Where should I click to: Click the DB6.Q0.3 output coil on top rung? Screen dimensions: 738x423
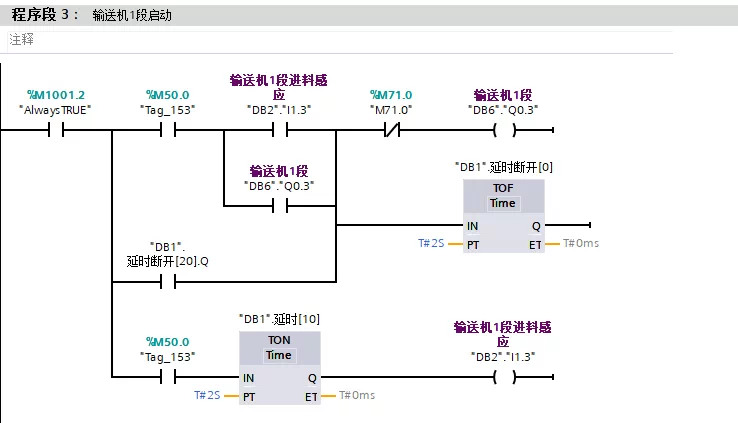click(x=504, y=129)
